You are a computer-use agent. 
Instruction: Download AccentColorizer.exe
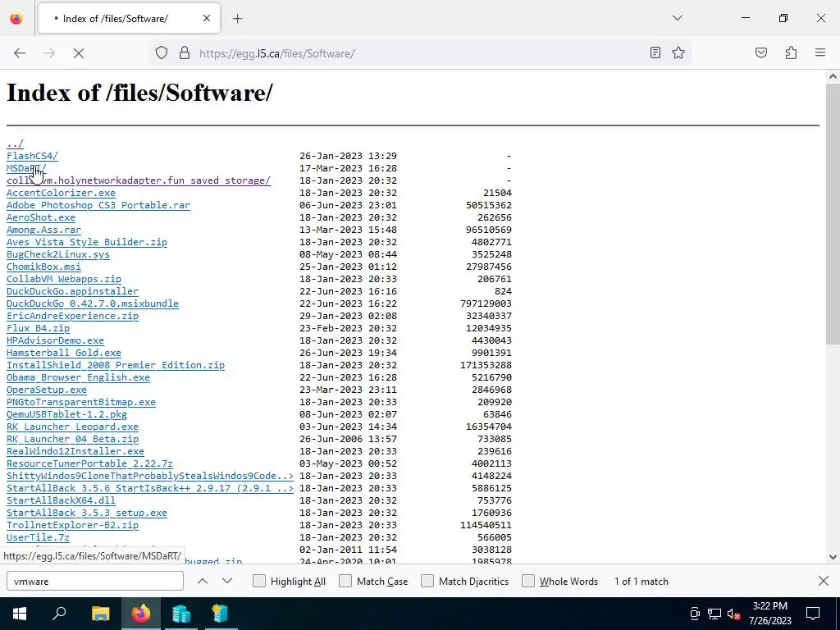(x=61, y=193)
